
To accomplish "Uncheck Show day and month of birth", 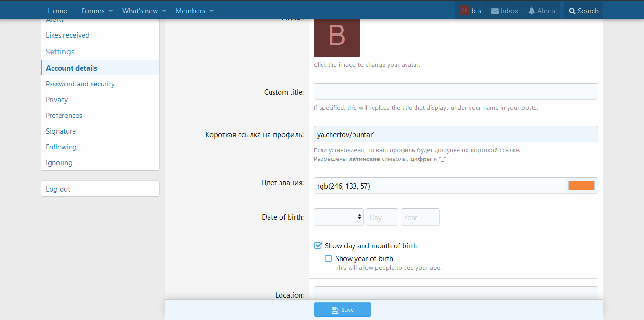I will [318, 246].
